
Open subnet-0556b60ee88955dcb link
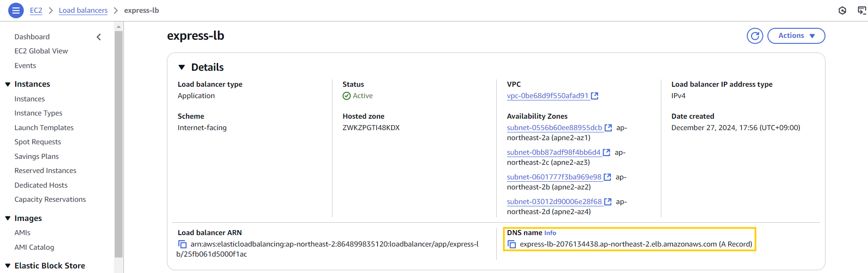[x=554, y=128]
